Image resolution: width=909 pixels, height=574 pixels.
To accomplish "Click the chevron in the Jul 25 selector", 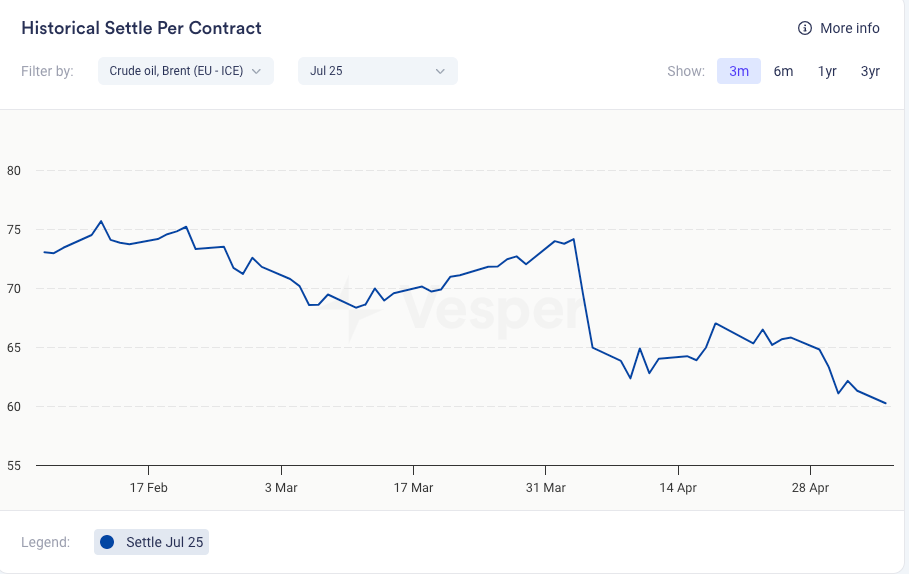I will pos(440,71).
